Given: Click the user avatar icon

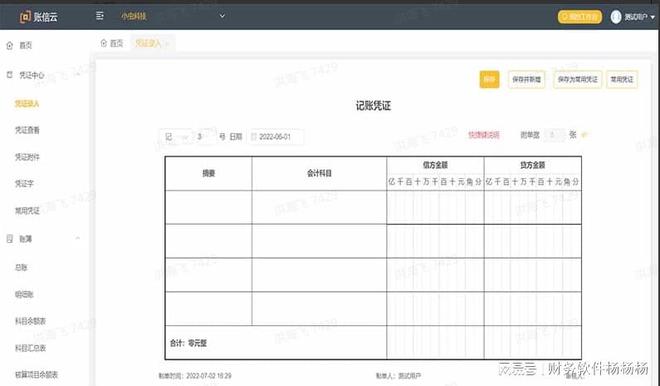Looking at the screenshot, I should pos(616,16).
